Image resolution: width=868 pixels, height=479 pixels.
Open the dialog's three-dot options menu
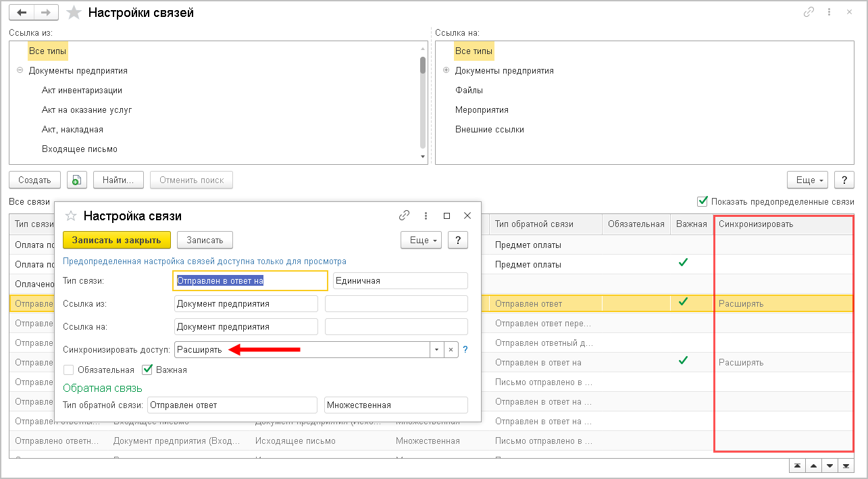(x=426, y=216)
